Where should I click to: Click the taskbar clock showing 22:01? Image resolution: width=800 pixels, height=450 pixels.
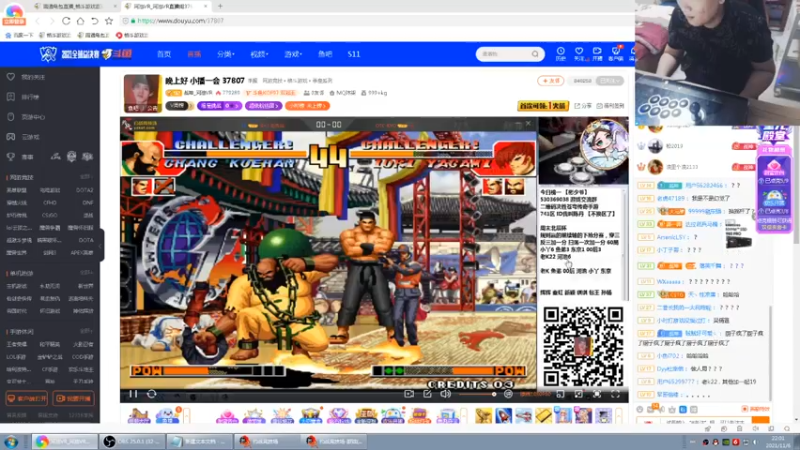point(778,441)
